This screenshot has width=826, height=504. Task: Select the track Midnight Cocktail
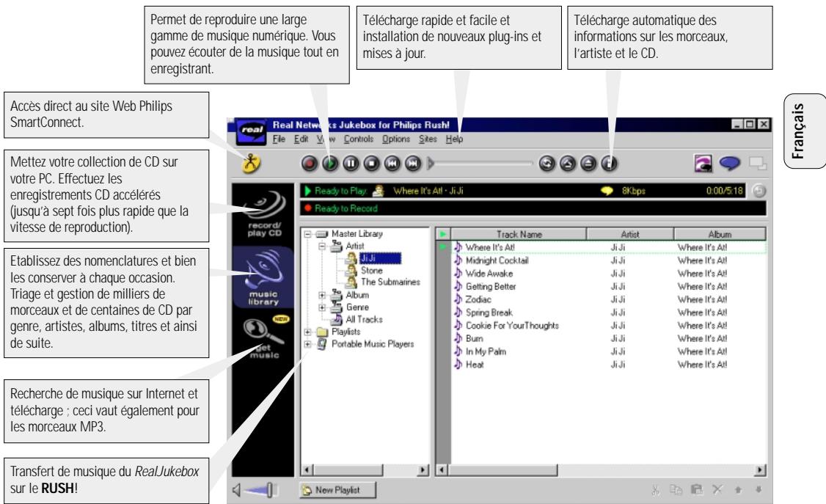497,260
